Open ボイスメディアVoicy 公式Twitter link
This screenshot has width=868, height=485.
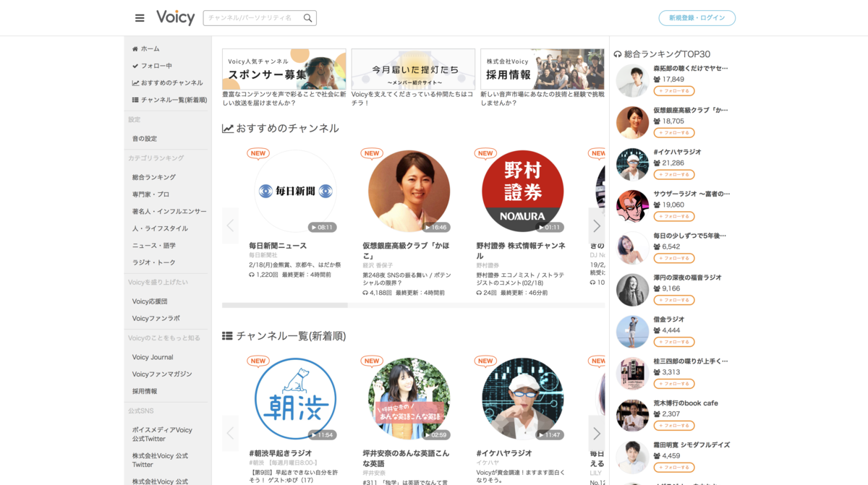162,434
